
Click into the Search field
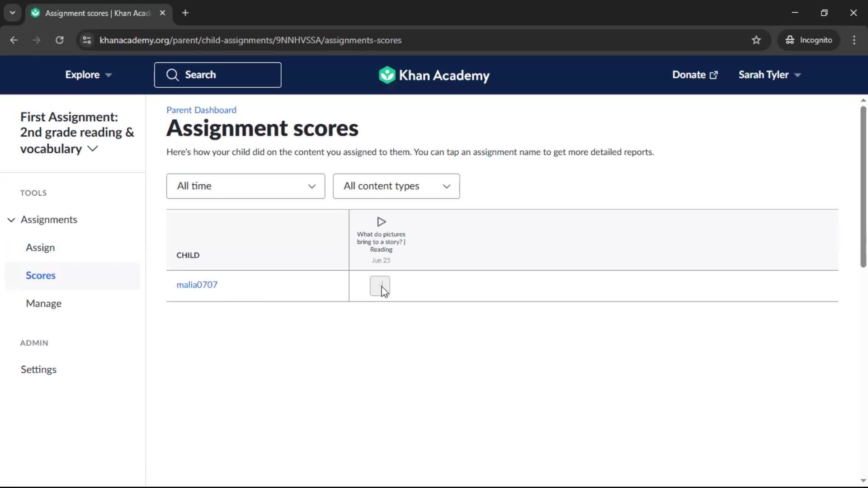(x=217, y=75)
